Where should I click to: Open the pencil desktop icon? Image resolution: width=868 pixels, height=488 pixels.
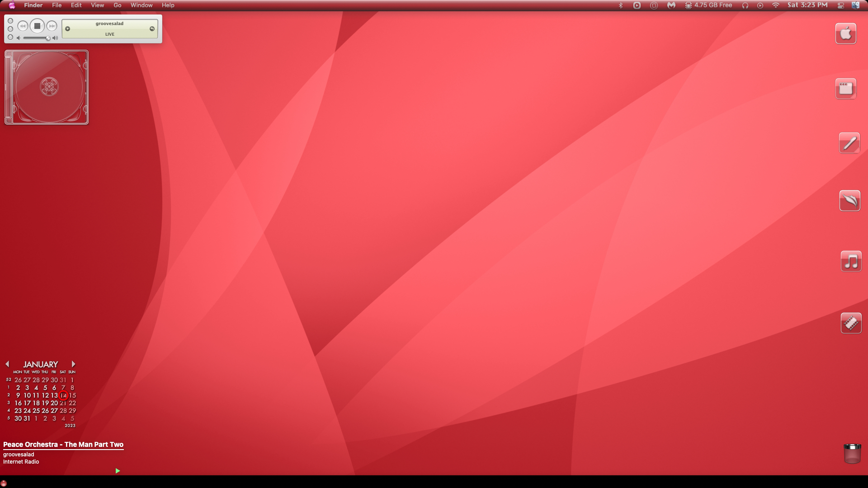(849, 143)
